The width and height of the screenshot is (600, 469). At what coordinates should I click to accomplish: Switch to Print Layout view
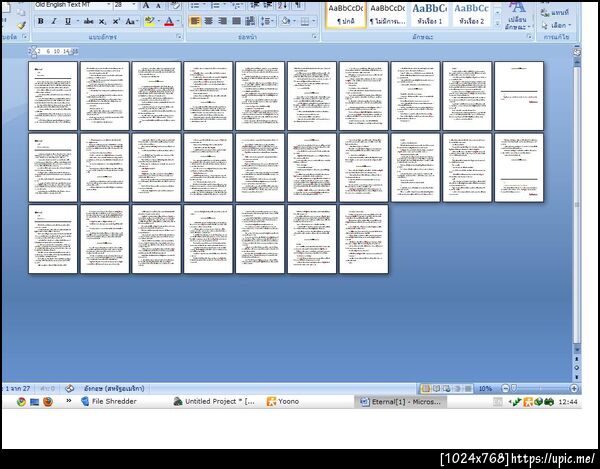pyautogui.click(x=425, y=389)
